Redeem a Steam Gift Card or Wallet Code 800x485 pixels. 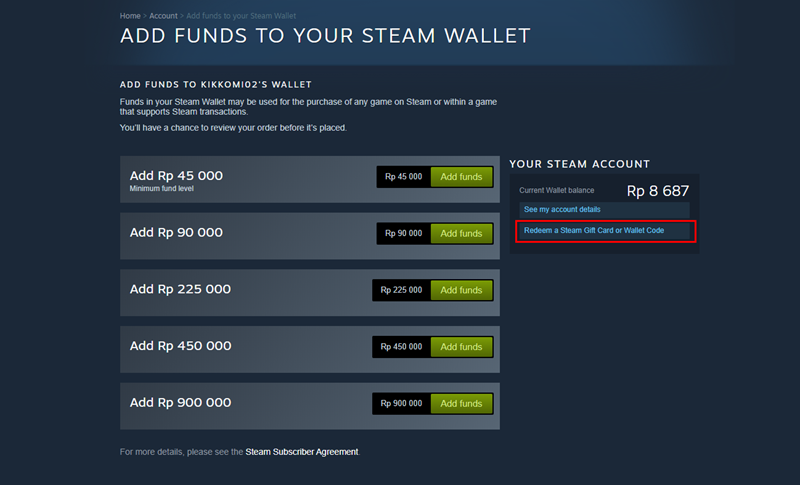pyautogui.click(x=594, y=231)
